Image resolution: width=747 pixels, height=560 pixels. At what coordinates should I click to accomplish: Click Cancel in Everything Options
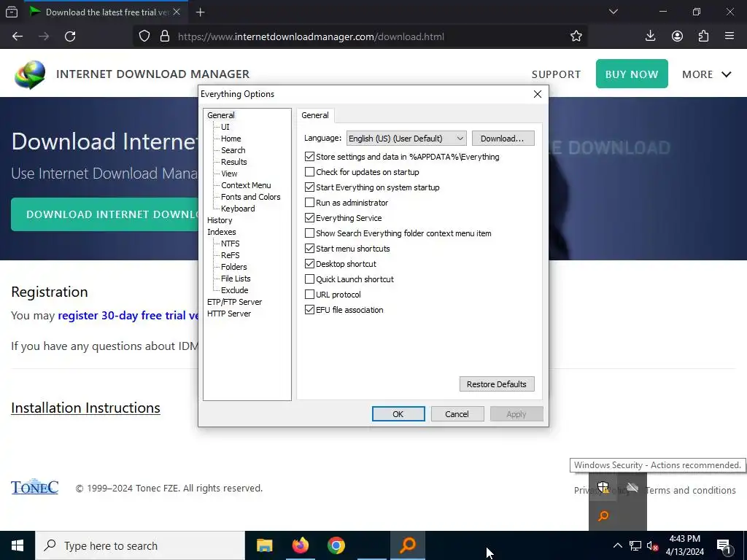coord(457,414)
